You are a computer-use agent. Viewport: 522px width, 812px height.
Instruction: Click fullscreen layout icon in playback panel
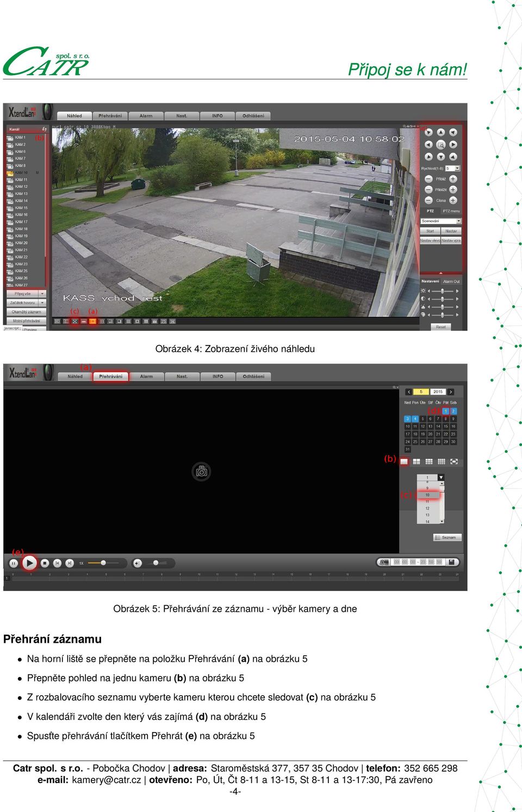coord(454,462)
